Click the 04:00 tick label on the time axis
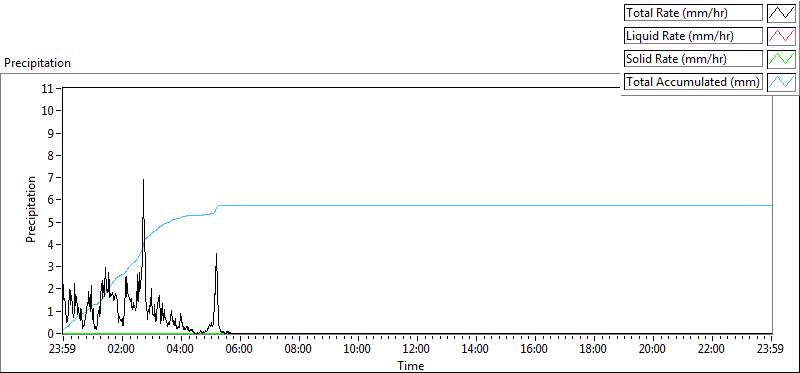This screenshot has height=373, width=800. click(x=181, y=350)
